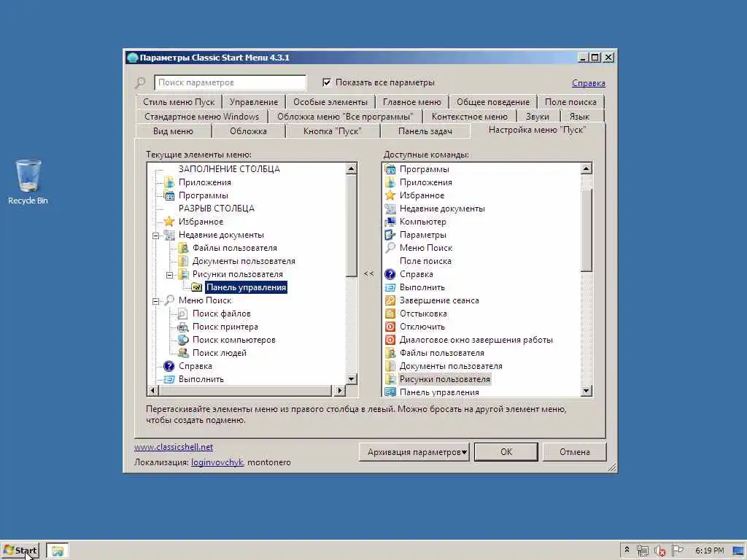Click the Отстыковка icon
Viewport: 747px width, 560px height.
(x=390, y=314)
